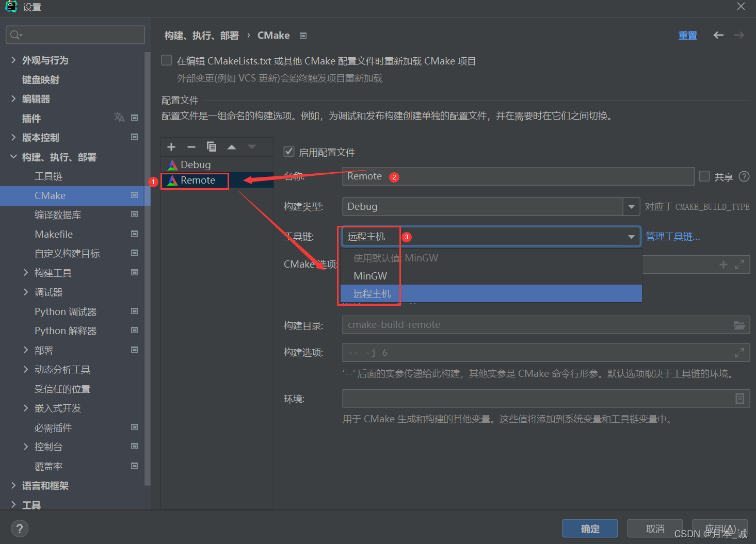Expand the 构建选项 field with the expand icon
Image resolution: width=756 pixels, height=544 pixels.
[x=739, y=352]
